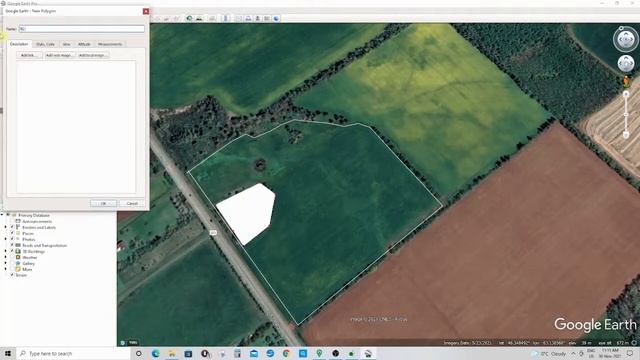The image size is (640, 360).
Task: Toggle the Roads and Transportation checkbox
Action: point(12,245)
